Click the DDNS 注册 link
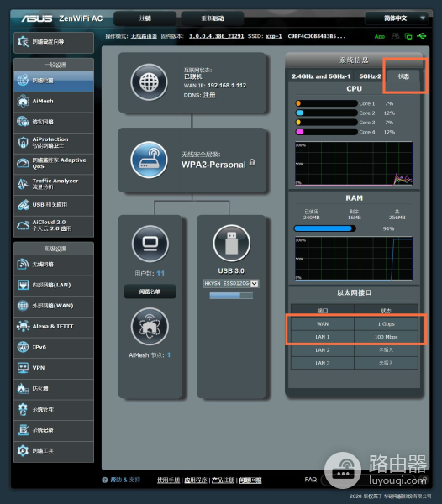442x504 pixels. (209, 95)
